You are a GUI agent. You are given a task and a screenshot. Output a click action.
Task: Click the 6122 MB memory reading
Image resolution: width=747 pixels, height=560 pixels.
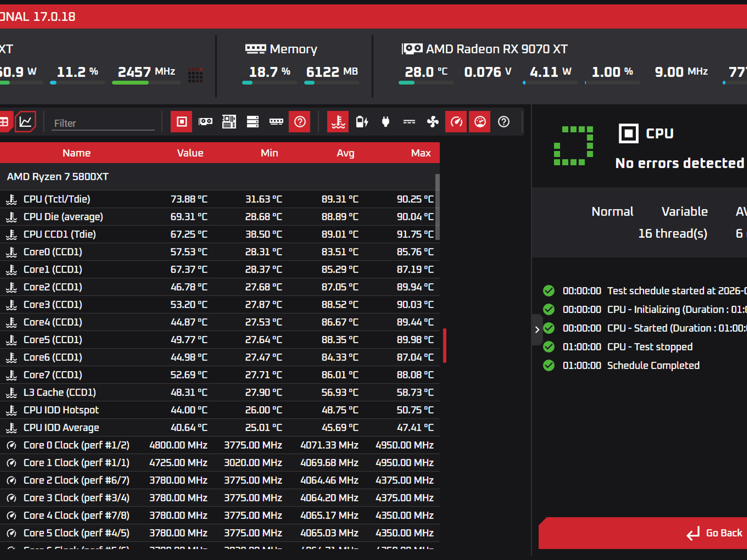pos(332,72)
